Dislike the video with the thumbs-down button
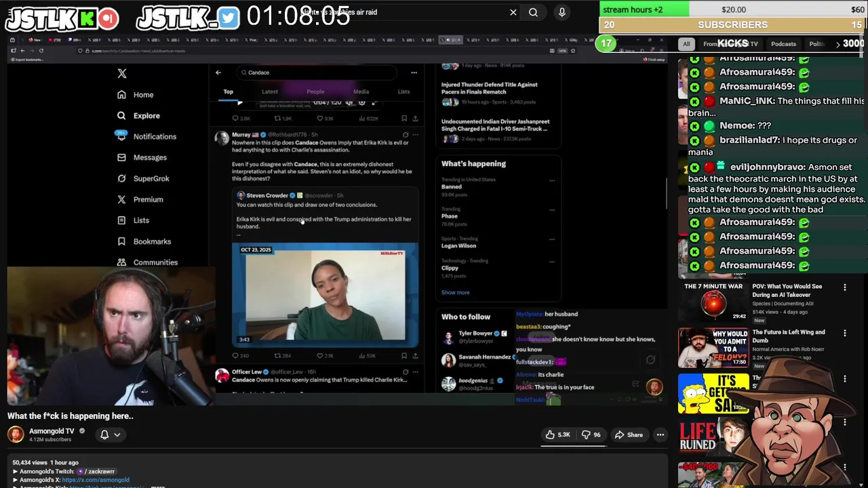 coord(592,434)
